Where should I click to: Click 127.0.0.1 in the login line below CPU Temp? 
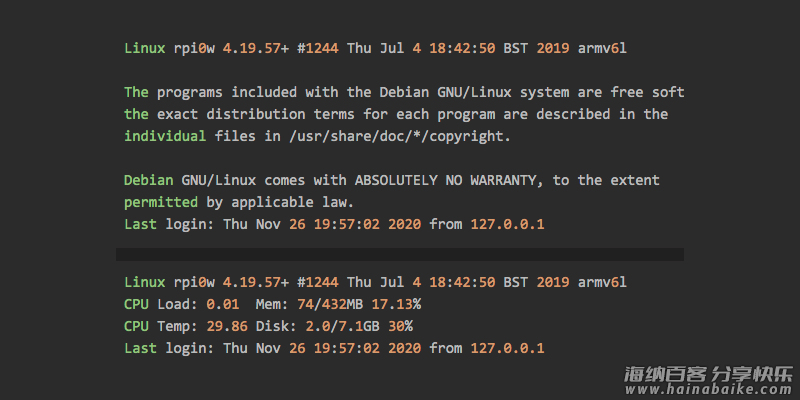point(507,348)
